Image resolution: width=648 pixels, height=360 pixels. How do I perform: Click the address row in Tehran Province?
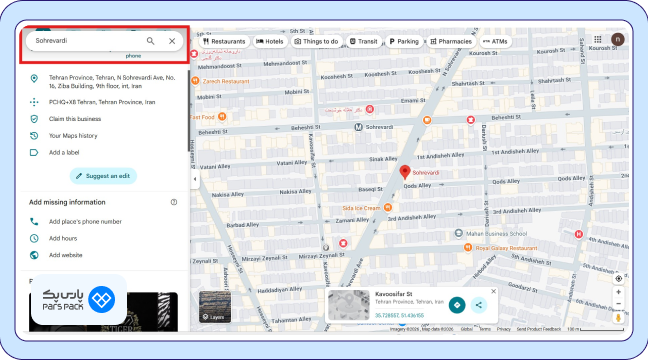(104, 82)
